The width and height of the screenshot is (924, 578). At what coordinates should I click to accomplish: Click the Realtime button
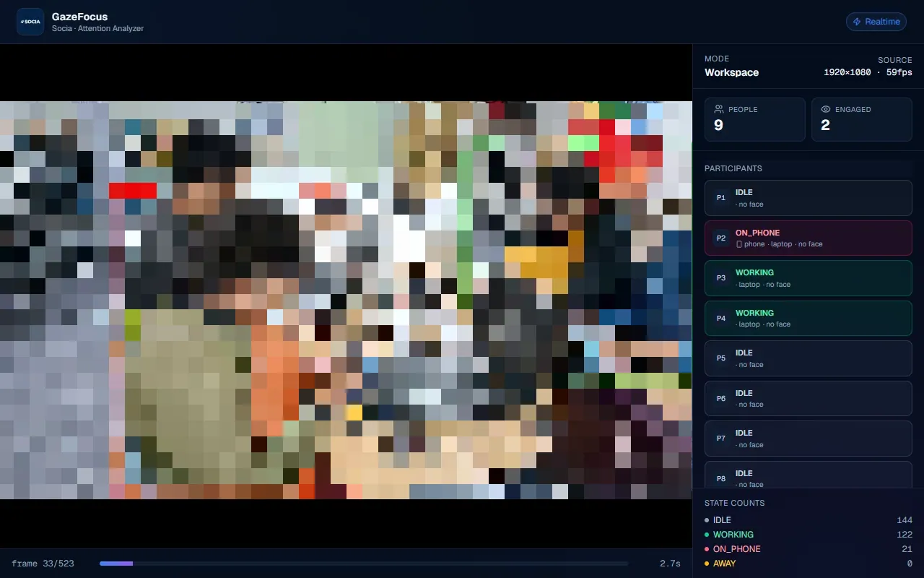click(876, 22)
